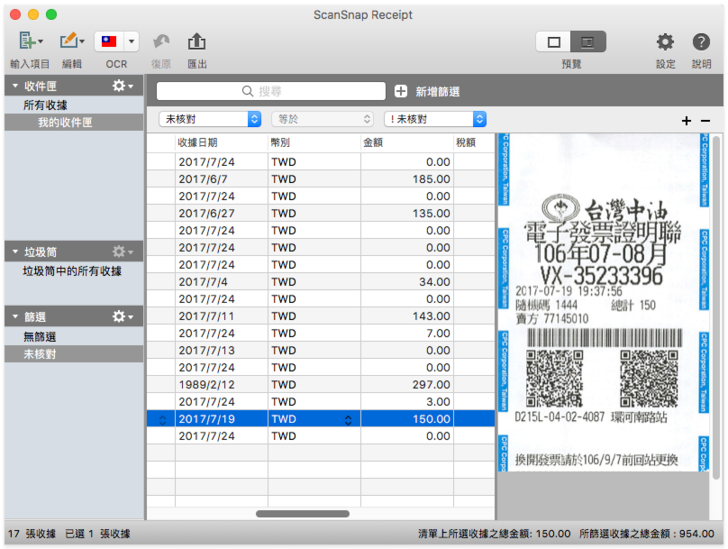This screenshot has height=549, width=728.
Task: Click the 復原 undo arrow icon
Action: click(x=160, y=42)
